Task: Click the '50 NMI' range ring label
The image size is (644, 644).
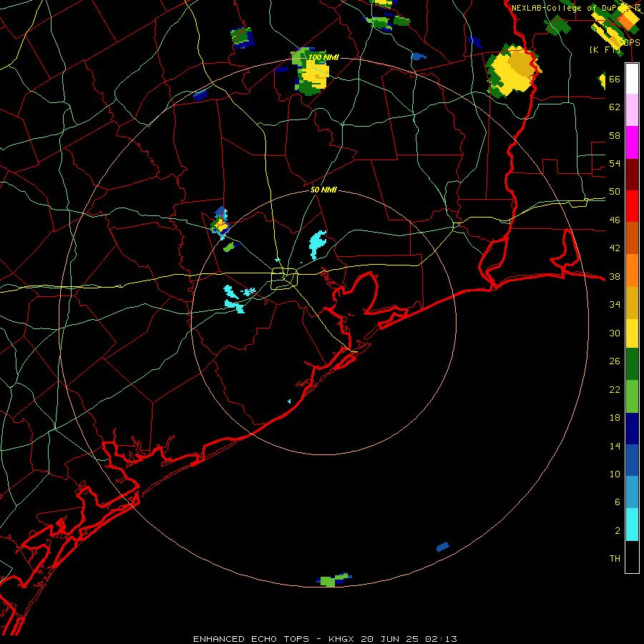Action: tap(323, 190)
